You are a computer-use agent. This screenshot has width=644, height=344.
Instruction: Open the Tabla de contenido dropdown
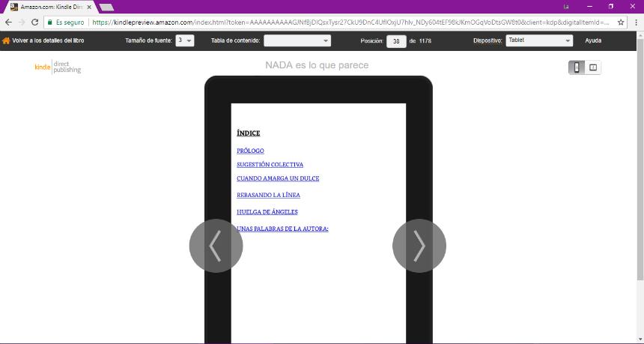(x=297, y=40)
